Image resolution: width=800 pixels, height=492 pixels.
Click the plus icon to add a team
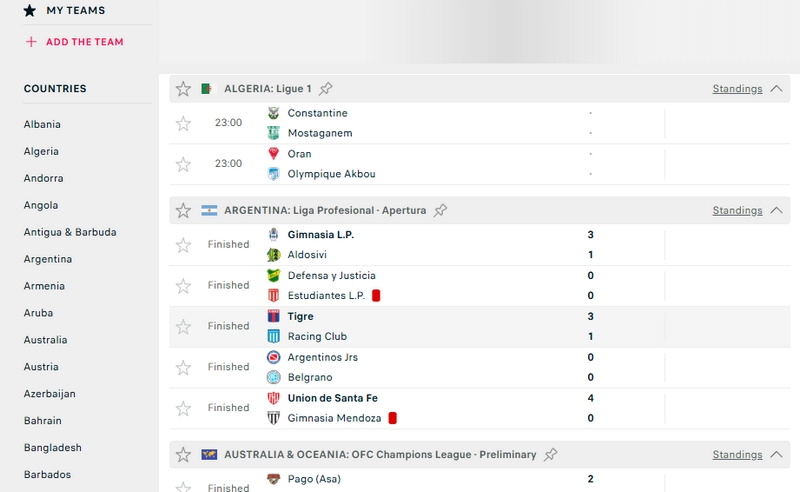point(31,42)
